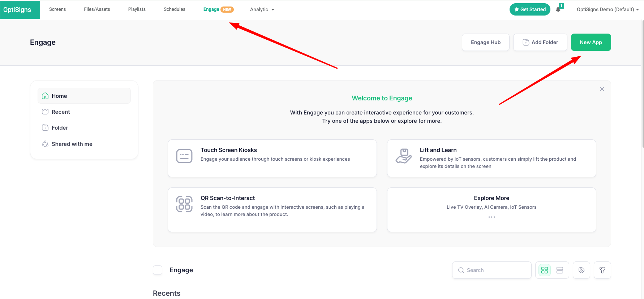
Task: Click the funnel filter icon
Action: (x=602, y=270)
